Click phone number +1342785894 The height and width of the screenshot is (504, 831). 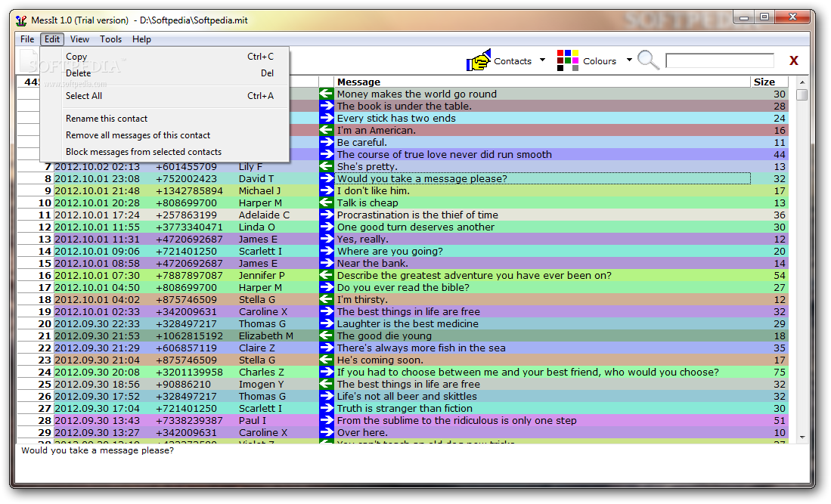click(x=189, y=190)
